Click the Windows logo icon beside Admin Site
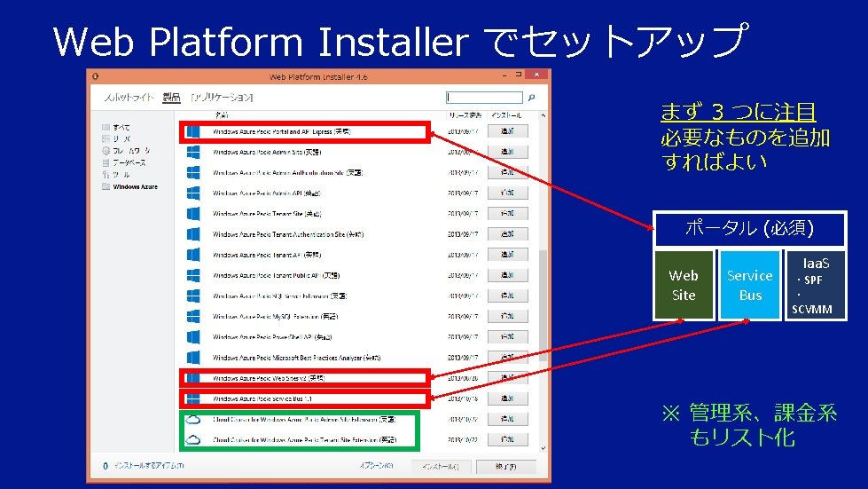 193,152
